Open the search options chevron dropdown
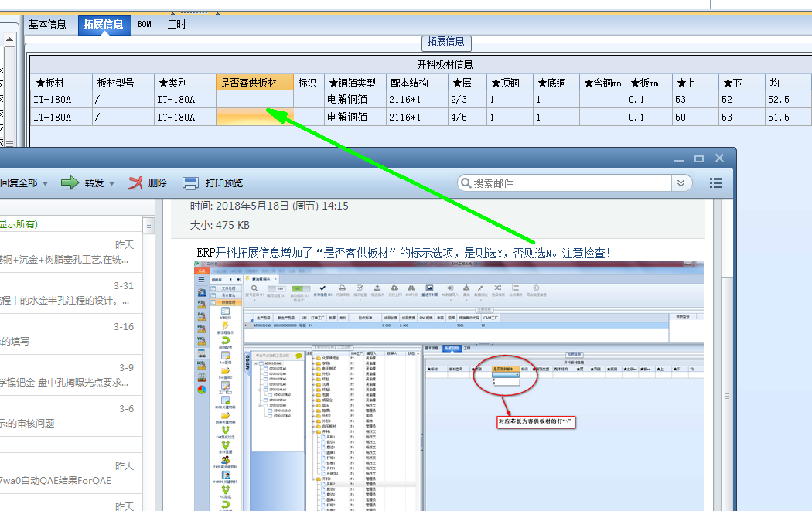The image size is (812, 511). click(x=681, y=183)
